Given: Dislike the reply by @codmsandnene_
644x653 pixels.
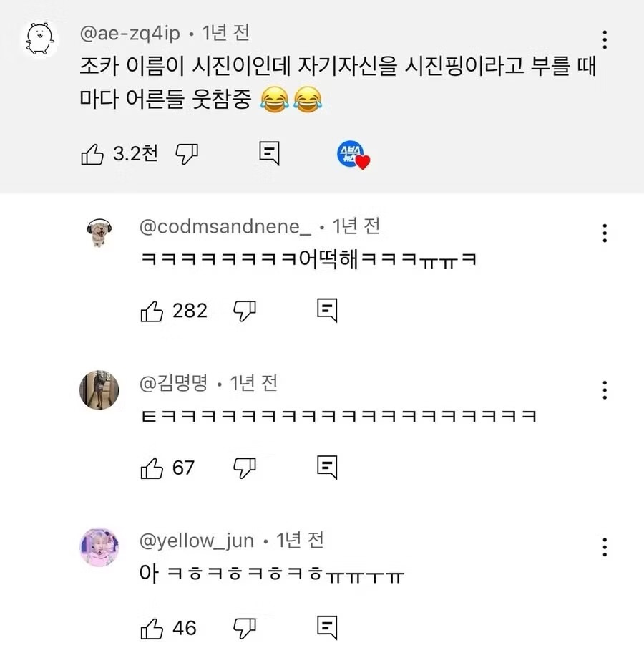Looking at the screenshot, I should [245, 310].
